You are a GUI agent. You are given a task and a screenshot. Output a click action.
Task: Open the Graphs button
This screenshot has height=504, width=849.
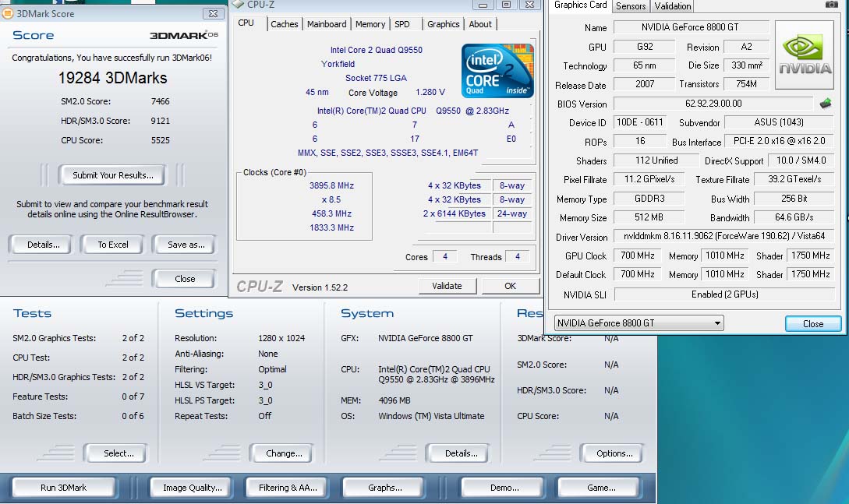pos(385,487)
